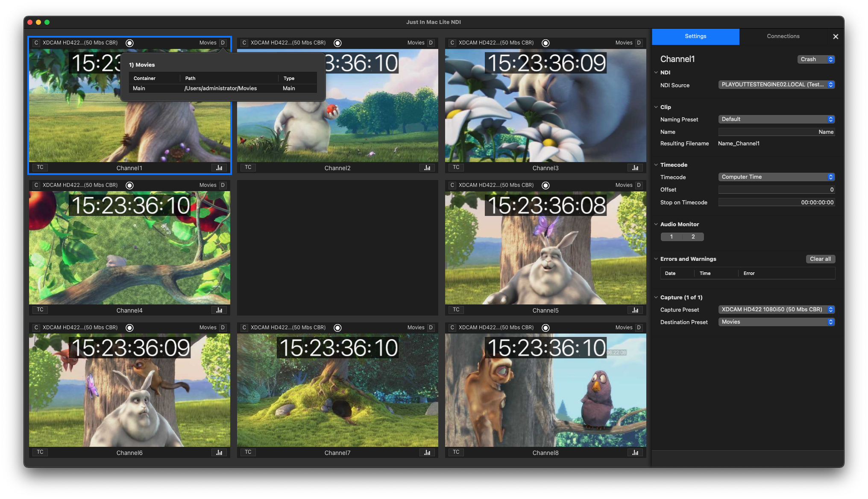Open the Naming Preset dropdown
Screen dimensions: 868x499
777,119
